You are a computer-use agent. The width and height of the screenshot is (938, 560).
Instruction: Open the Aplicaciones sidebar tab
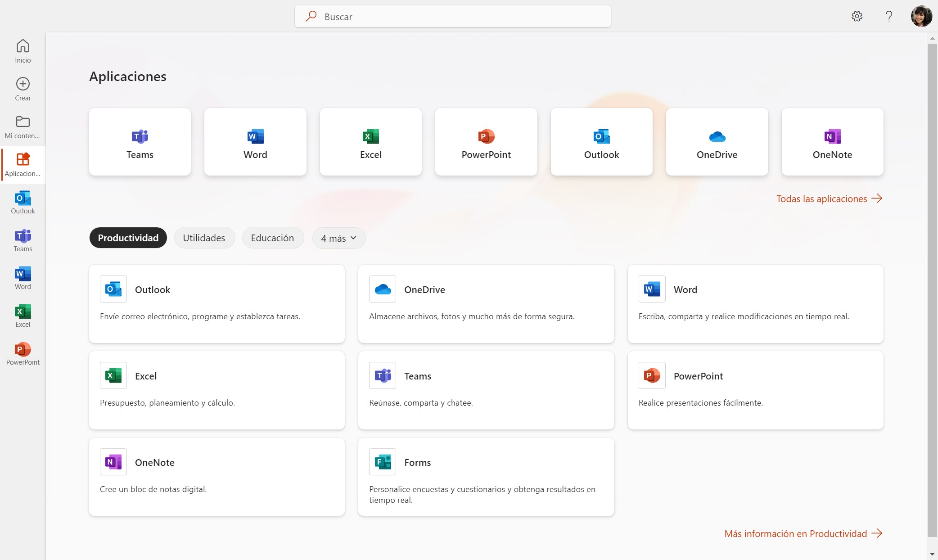(22, 165)
